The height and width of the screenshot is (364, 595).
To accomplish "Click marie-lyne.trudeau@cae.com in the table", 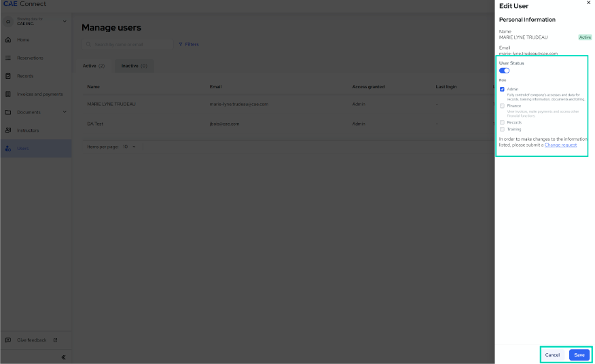I will tap(238, 104).
